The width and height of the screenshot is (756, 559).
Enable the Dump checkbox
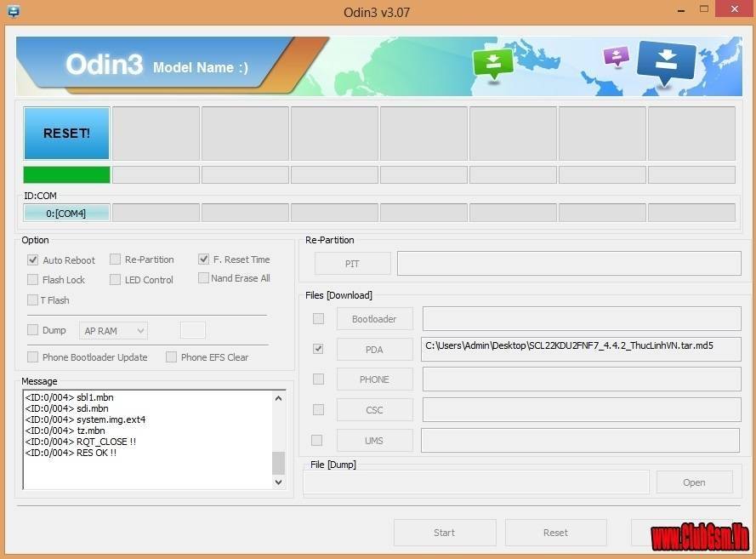tap(33, 330)
